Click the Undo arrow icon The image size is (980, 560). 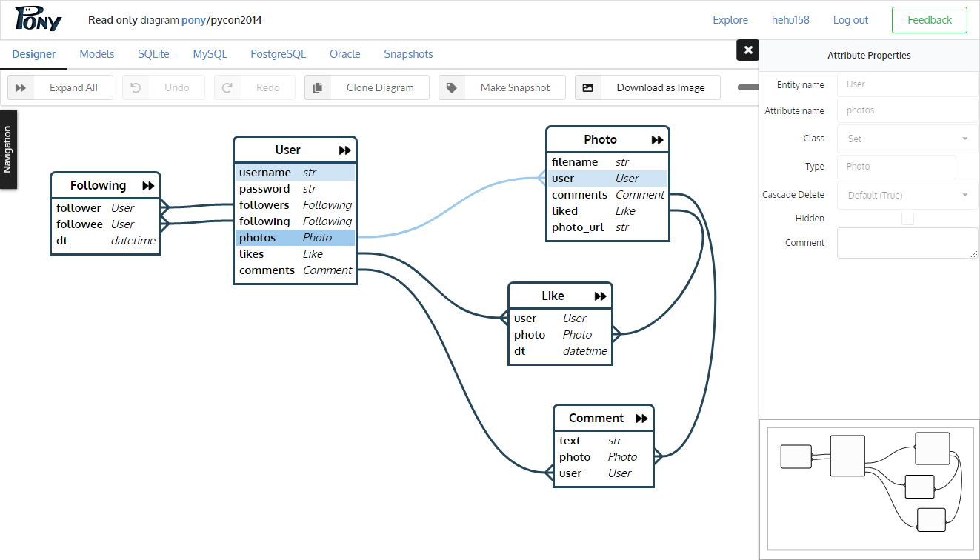coord(136,87)
